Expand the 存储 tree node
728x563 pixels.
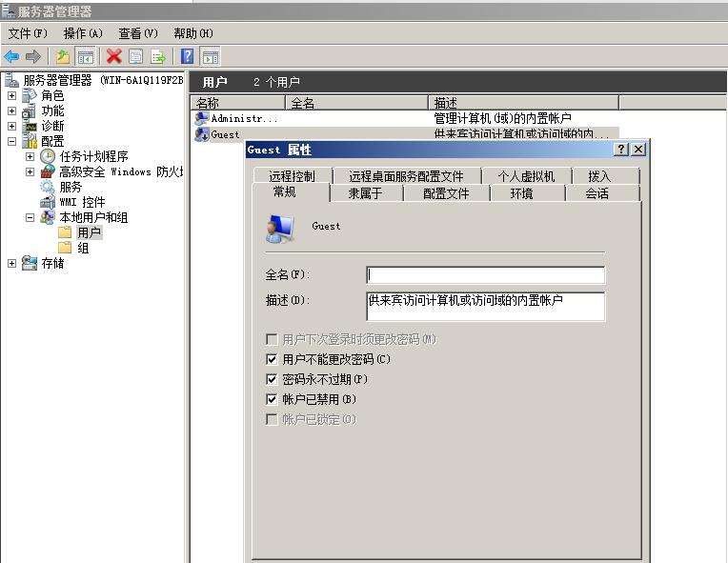tap(12, 264)
